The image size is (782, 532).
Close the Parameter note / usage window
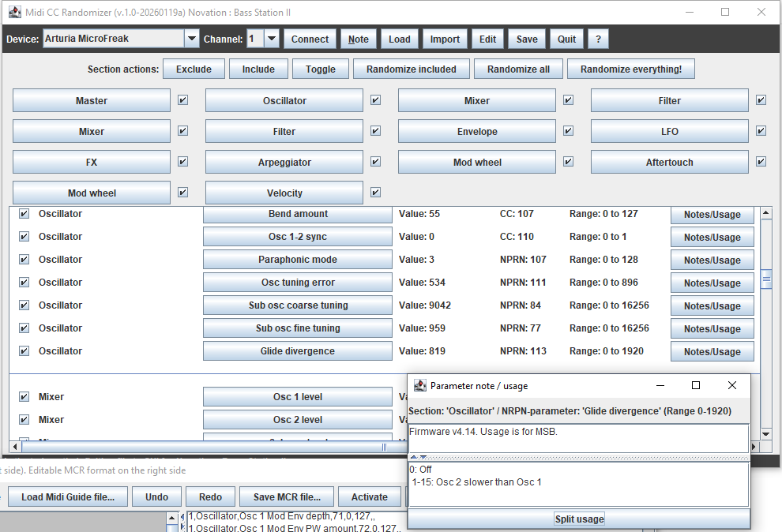point(731,385)
